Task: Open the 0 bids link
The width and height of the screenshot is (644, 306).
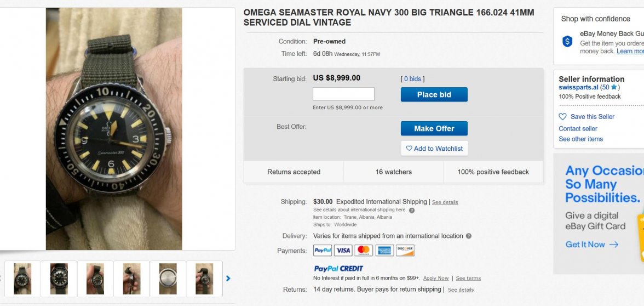Action: pyautogui.click(x=412, y=79)
